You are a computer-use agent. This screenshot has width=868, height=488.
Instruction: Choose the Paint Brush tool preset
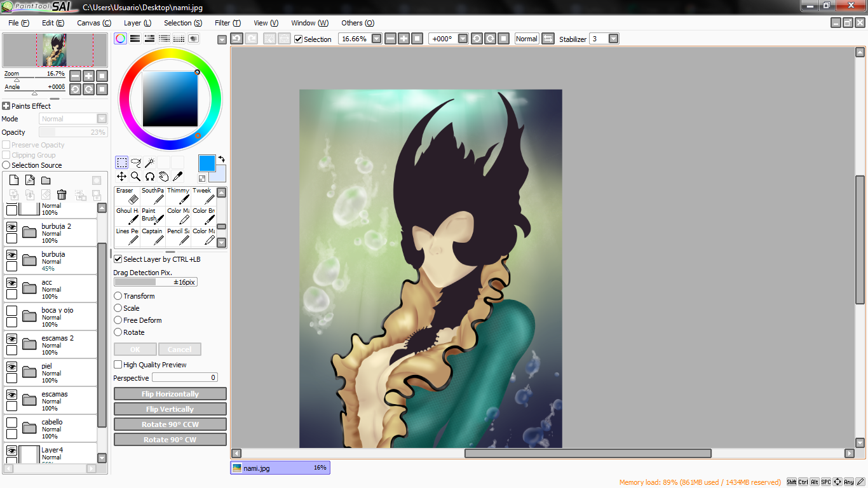click(153, 217)
